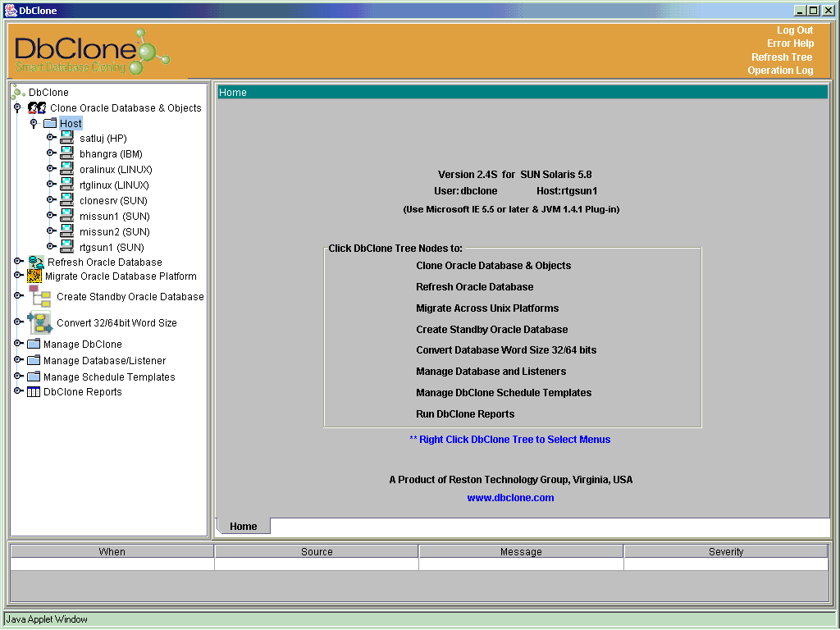Expand the rtglinux (LINUX) host node
840x630 pixels.
[51, 184]
